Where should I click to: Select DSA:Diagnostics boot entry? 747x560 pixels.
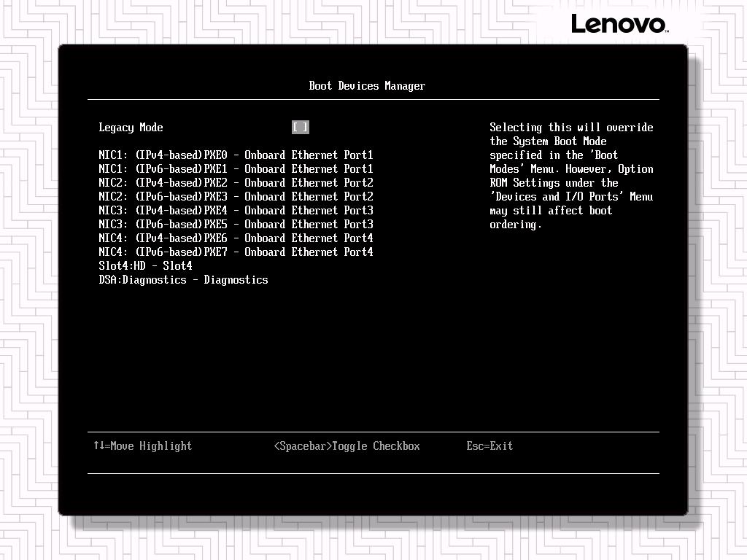[183, 280]
